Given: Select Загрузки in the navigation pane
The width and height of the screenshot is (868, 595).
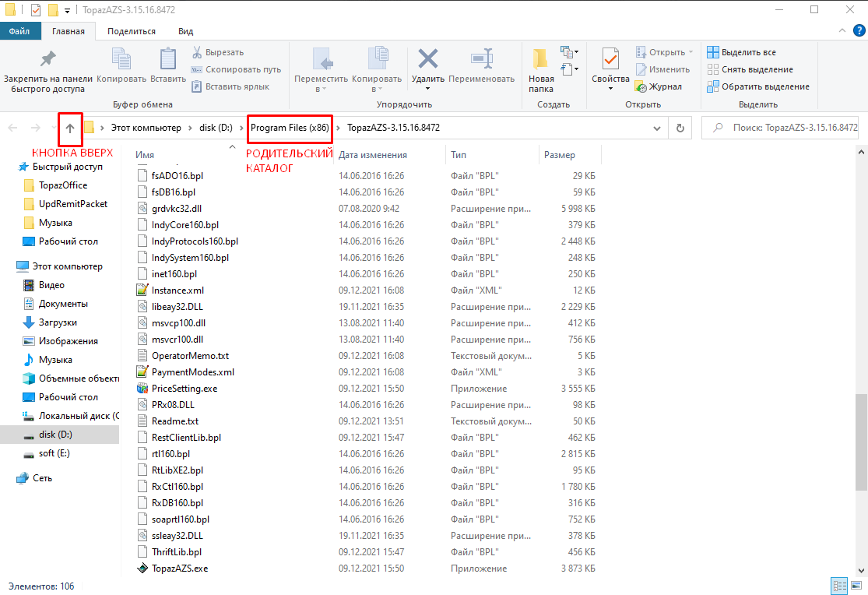Looking at the screenshot, I should (x=58, y=322).
